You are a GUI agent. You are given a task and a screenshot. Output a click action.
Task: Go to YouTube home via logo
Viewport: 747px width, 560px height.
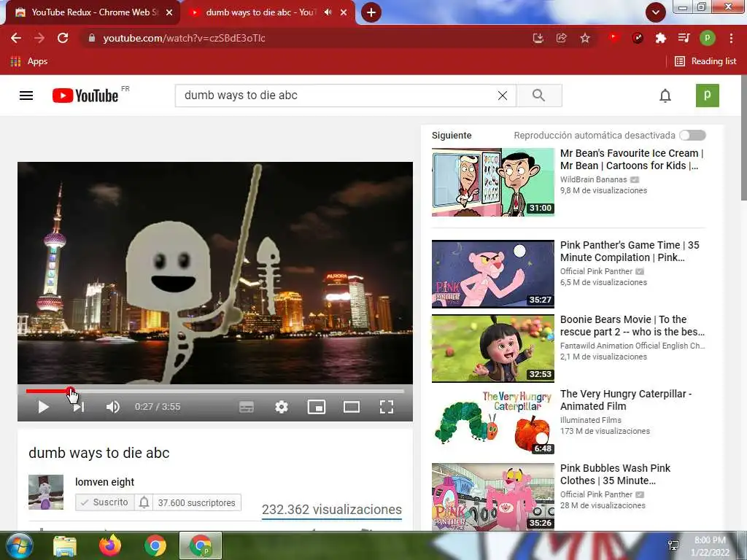pos(85,96)
